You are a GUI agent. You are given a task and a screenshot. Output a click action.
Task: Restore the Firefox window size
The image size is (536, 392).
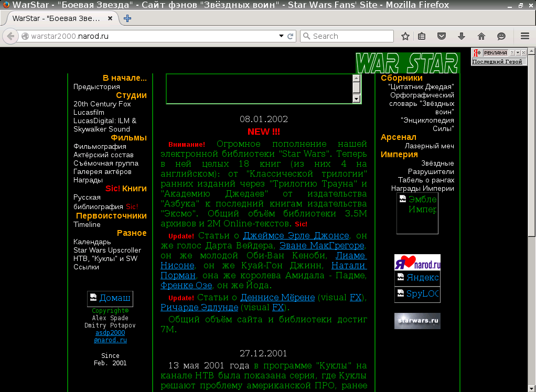tap(521, 5)
